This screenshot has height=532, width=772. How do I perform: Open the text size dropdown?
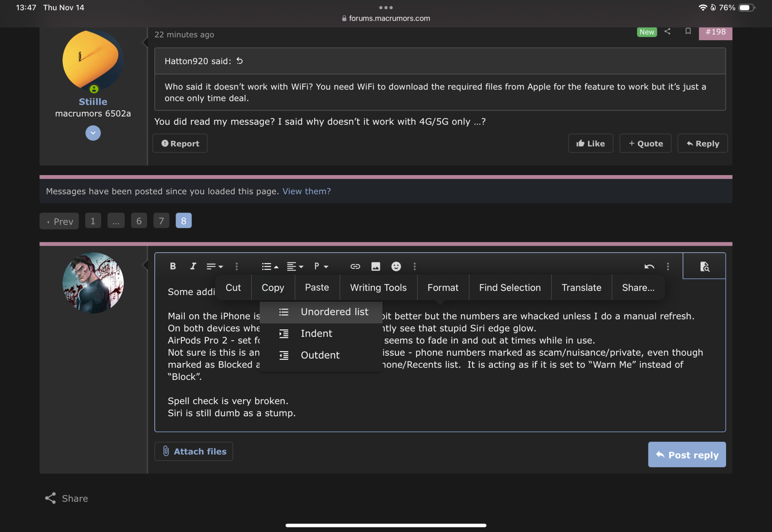[215, 267]
